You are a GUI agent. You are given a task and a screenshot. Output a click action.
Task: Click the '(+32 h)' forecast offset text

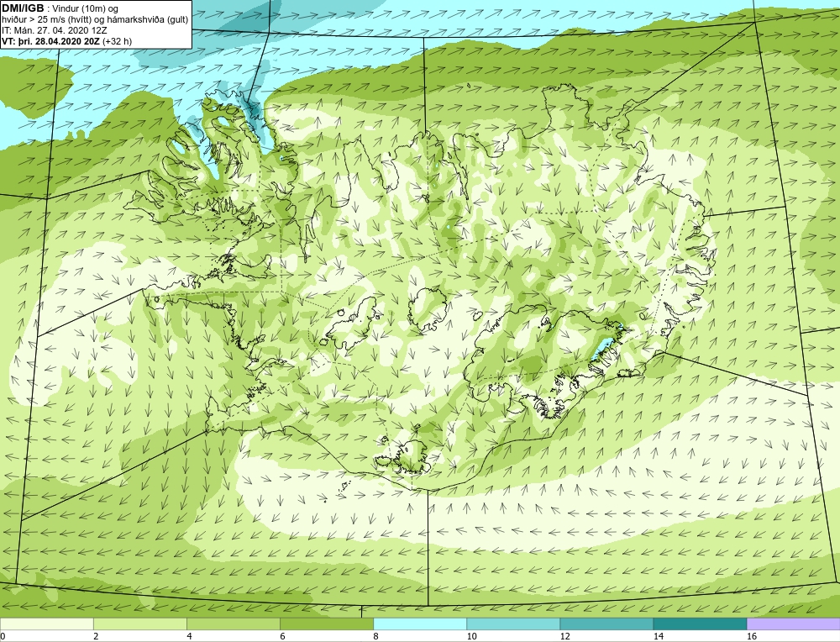point(117,41)
